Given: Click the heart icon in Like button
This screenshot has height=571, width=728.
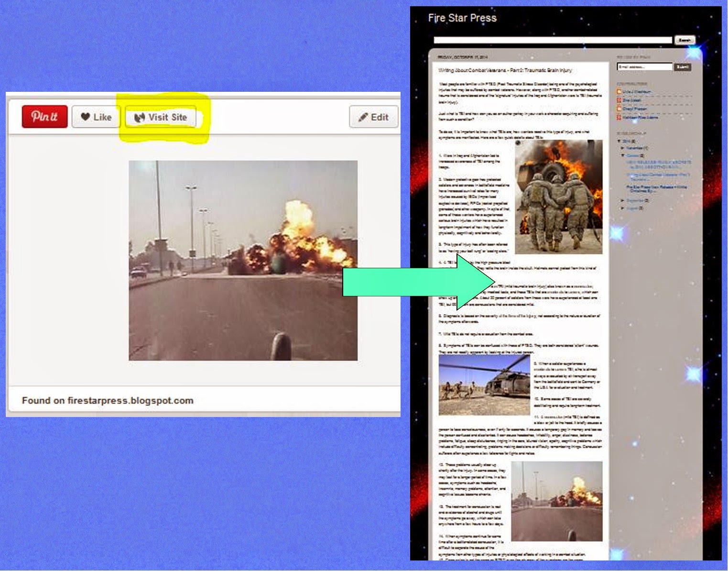Looking at the screenshot, I should coord(85,117).
